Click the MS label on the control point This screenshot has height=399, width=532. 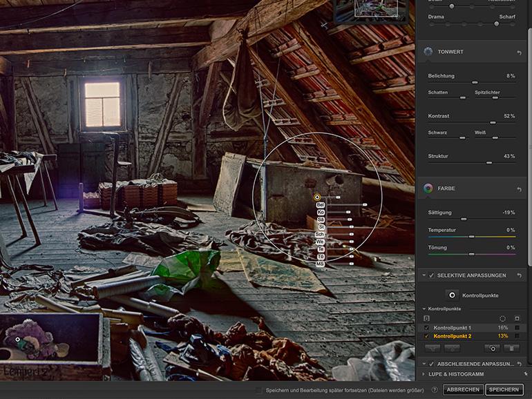pyautogui.click(x=320, y=264)
